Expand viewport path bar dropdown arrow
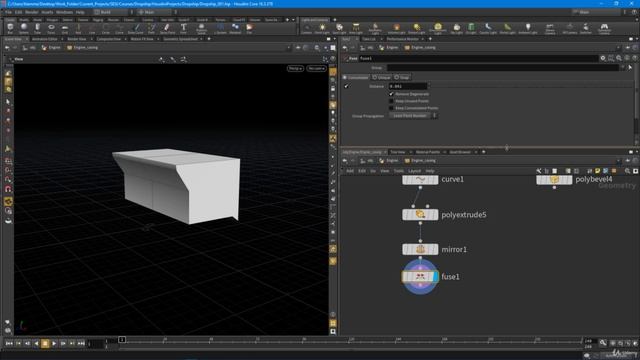This screenshot has width=640, height=360. 289,48
